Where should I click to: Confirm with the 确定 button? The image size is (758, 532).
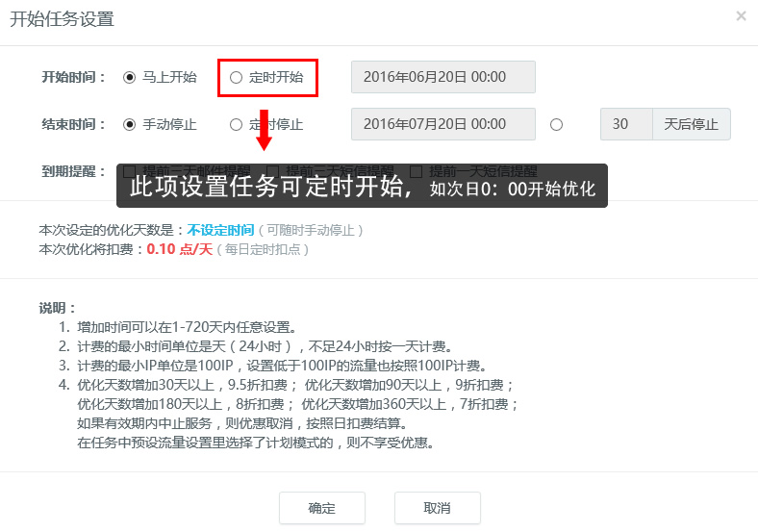(322, 508)
